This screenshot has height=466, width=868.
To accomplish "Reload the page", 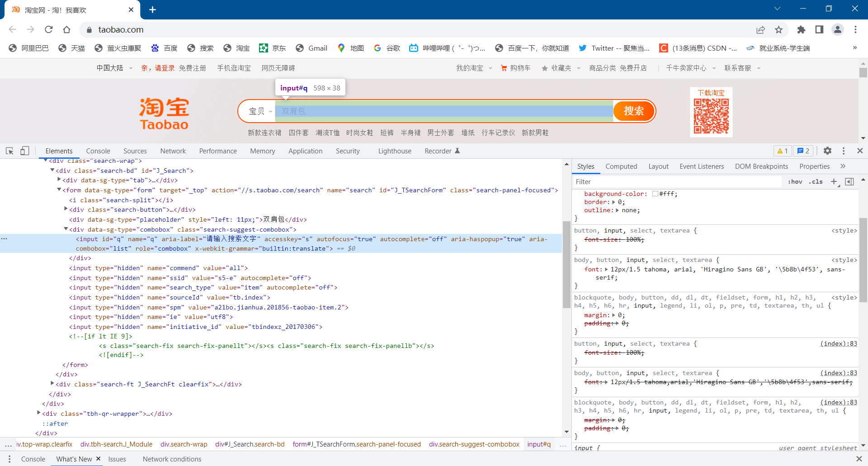I will pyautogui.click(x=49, y=29).
